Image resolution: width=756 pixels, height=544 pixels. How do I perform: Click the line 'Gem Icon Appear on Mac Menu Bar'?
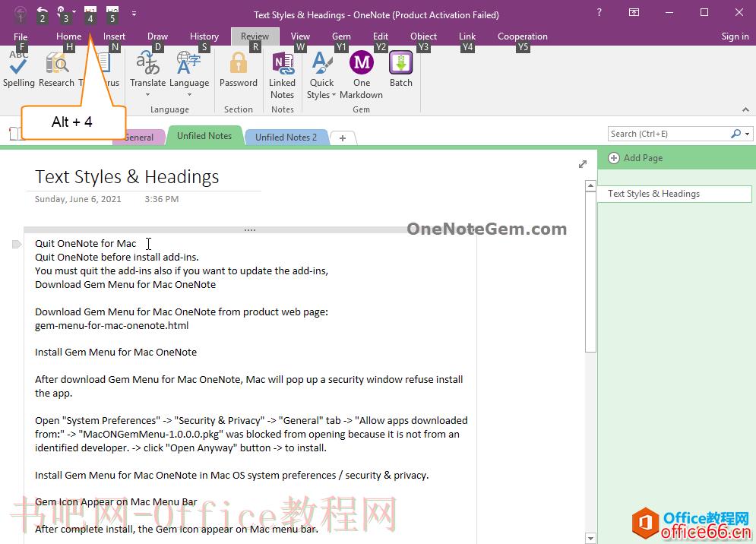(115, 502)
